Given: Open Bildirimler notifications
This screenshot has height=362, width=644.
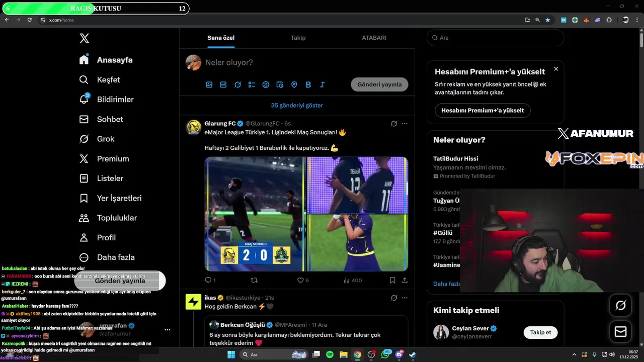Looking at the screenshot, I should [x=106, y=99].
